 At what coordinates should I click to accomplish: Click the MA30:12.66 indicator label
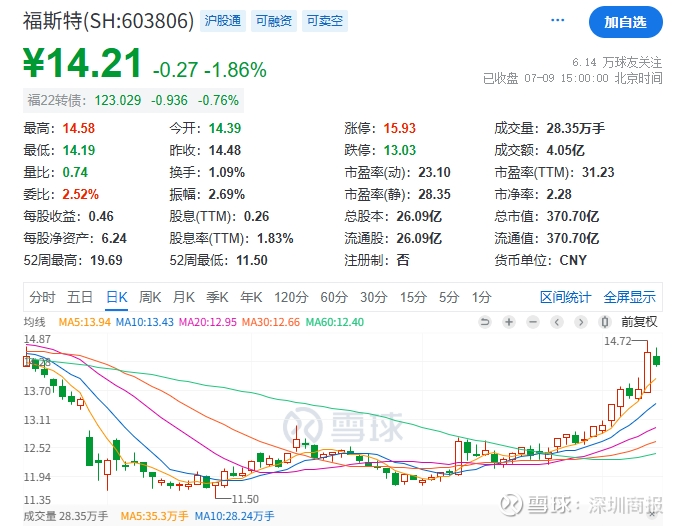coord(271,322)
